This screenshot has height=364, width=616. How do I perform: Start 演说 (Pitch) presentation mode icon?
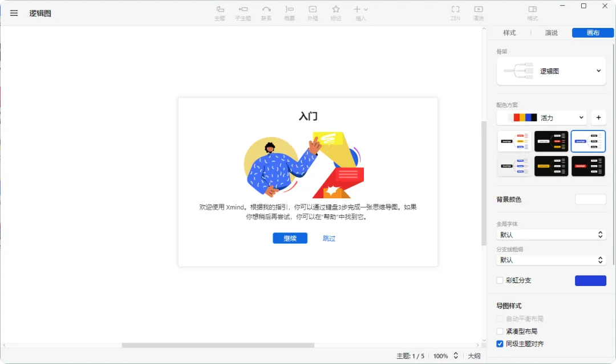click(x=478, y=13)
